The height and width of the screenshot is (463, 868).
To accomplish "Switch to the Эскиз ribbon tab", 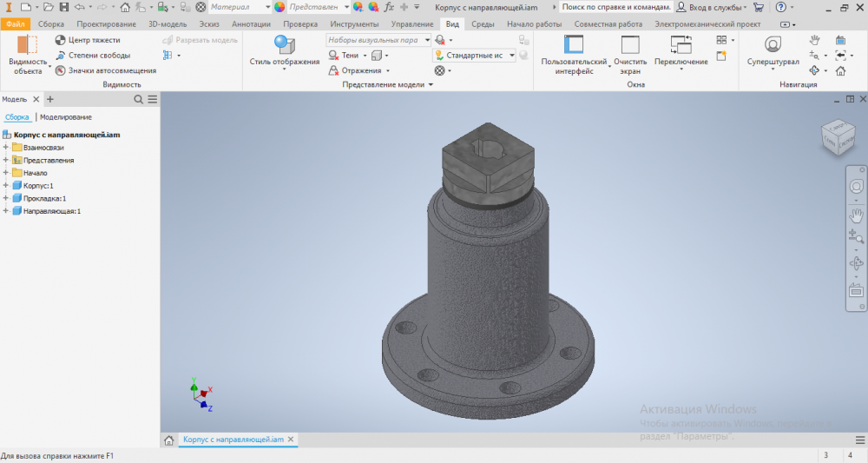I will [208, 24].
